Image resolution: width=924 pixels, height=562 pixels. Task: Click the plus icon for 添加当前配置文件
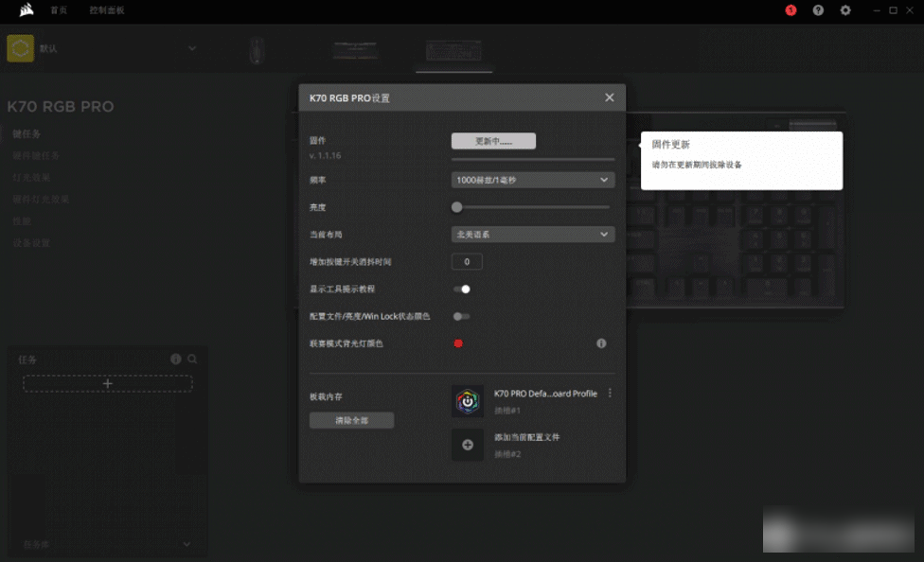[468, 445]
